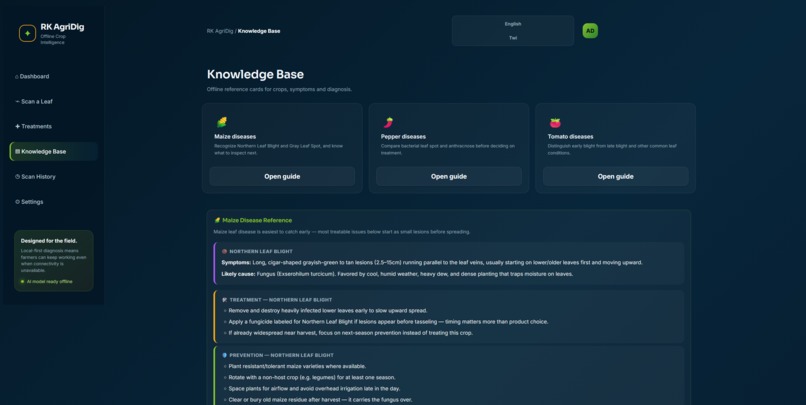This screenshot has height=405, width=806.
Task: Click 'Space plants for airflow' bullet
Action: [314, 389]
